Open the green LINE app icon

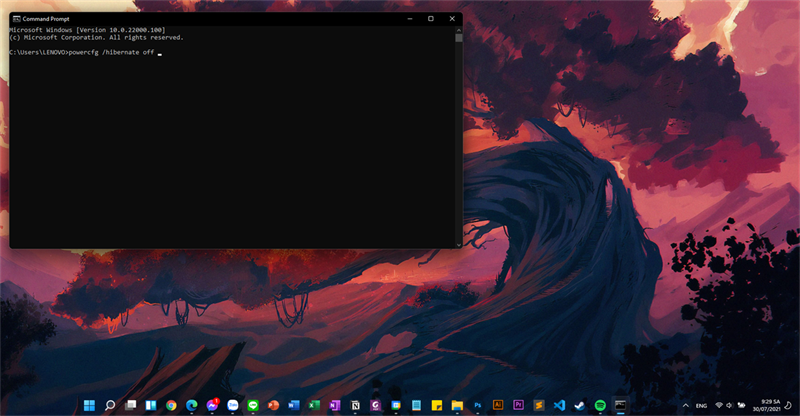253,405
